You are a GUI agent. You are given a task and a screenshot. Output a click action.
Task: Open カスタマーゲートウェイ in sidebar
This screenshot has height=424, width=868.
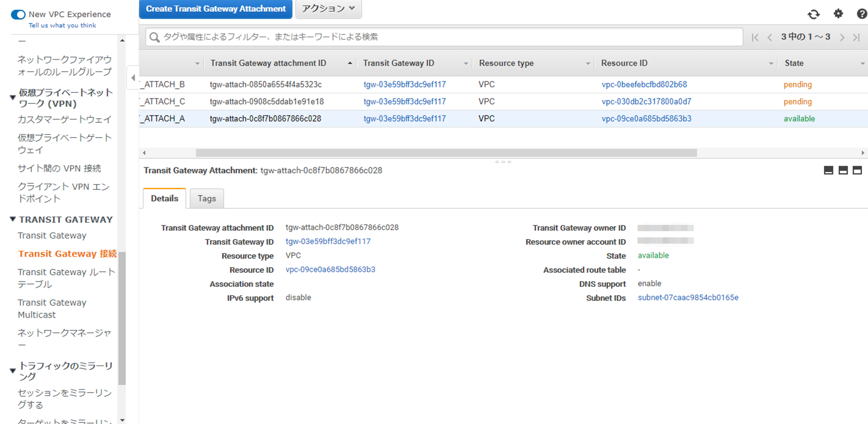64,119
